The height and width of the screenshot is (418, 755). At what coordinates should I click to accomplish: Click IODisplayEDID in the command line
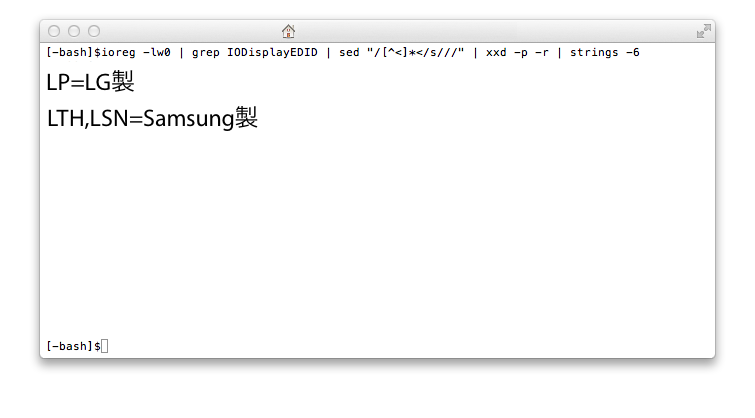click(273, 52)
